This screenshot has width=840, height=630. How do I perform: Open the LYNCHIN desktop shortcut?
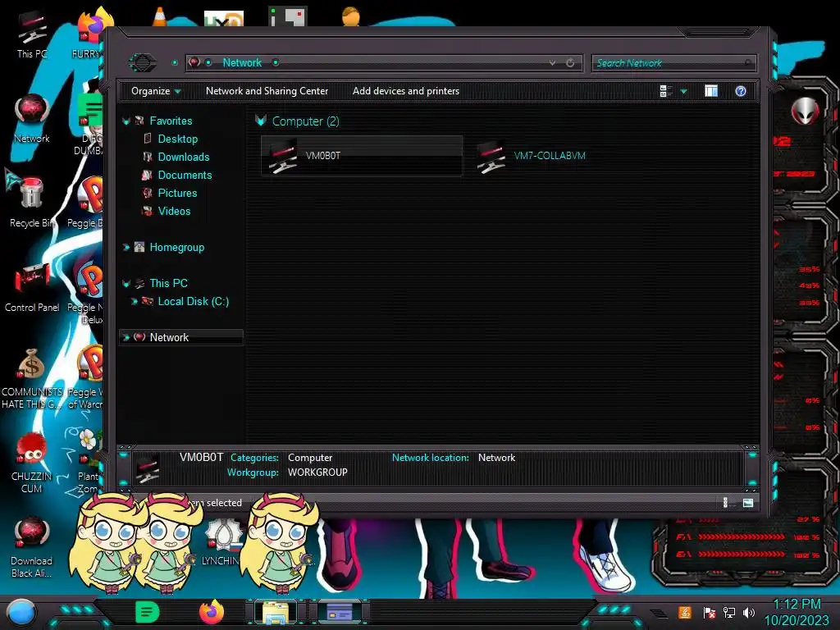(x=221, y=541)
